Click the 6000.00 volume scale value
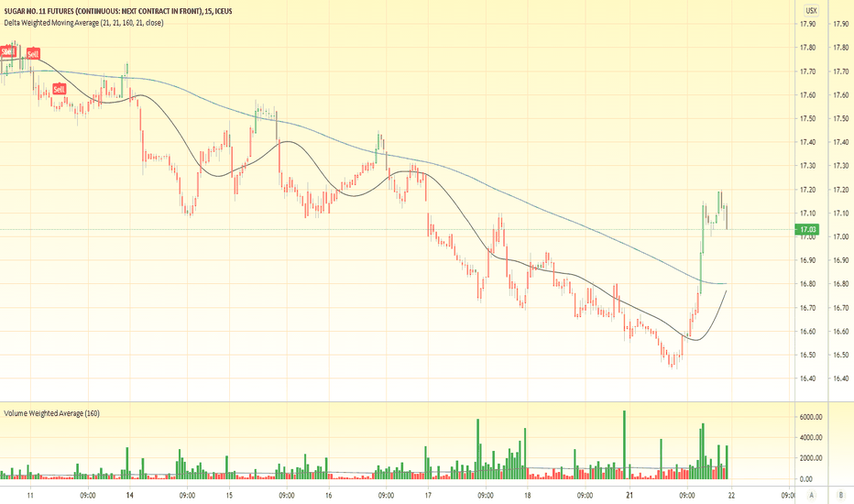Viewport: 854px width, 504px height. coord(810,417)
